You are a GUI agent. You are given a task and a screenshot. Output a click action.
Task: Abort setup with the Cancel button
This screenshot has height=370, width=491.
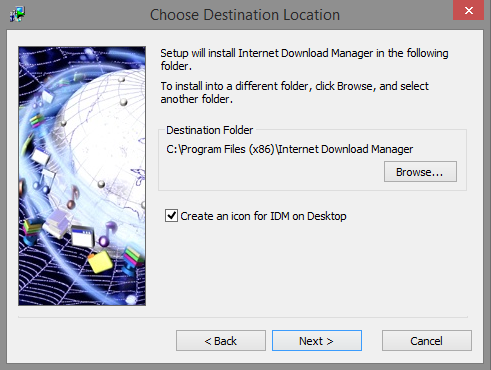[427, 341]
